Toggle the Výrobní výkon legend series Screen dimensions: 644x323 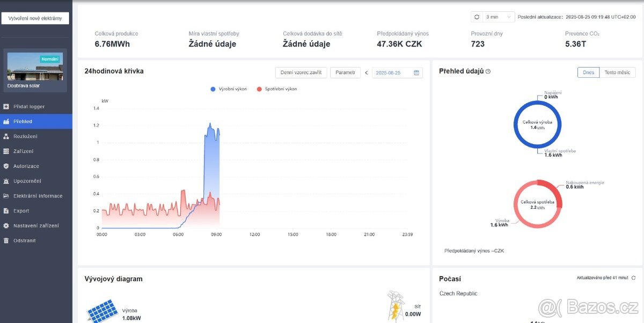pos(229,89)
